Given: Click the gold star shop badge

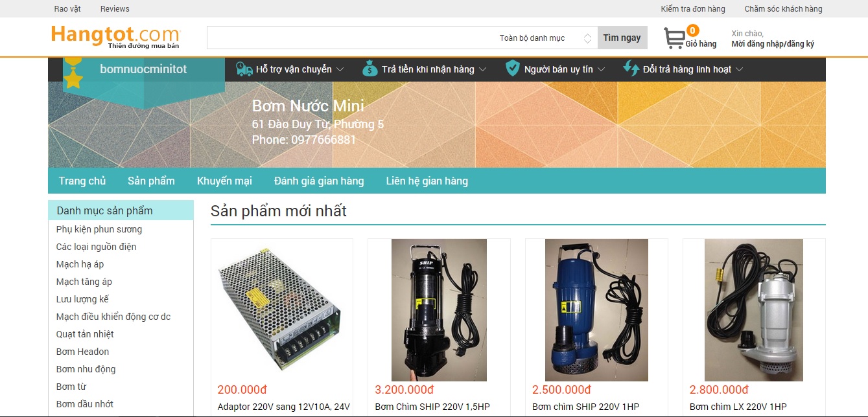Looking at the screenshot, I should click(x=73, y=76).
